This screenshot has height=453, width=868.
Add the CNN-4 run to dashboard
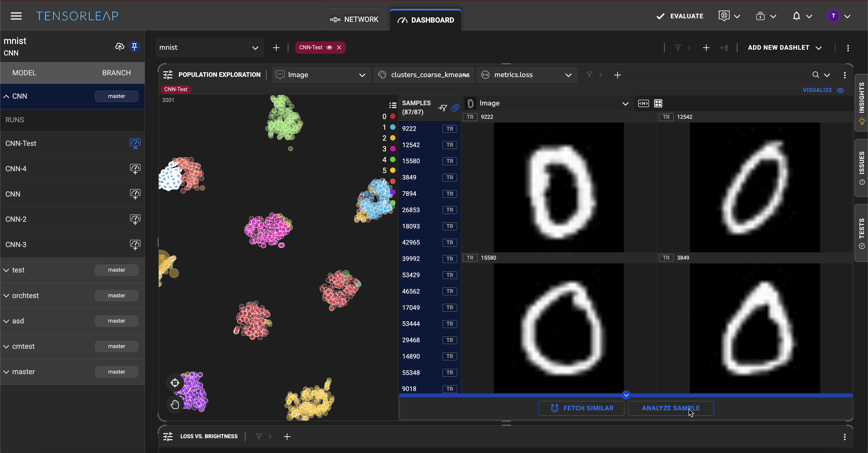[x=135, y=169]
